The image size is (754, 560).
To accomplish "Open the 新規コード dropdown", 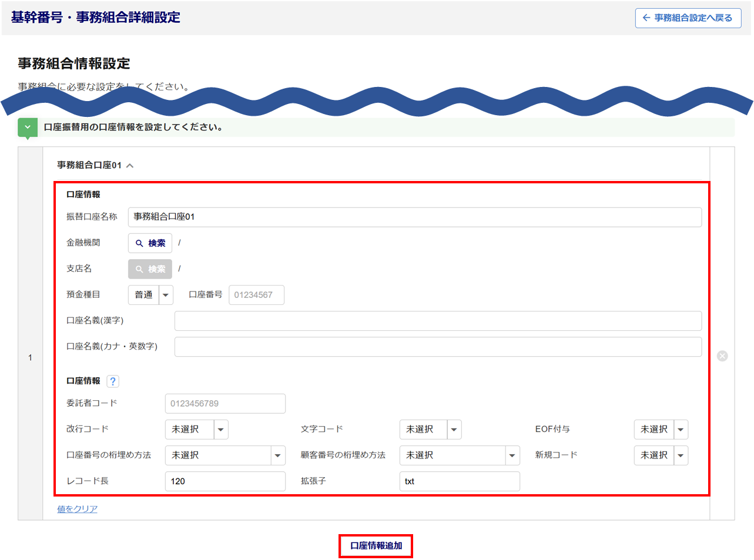I will 661,455.
